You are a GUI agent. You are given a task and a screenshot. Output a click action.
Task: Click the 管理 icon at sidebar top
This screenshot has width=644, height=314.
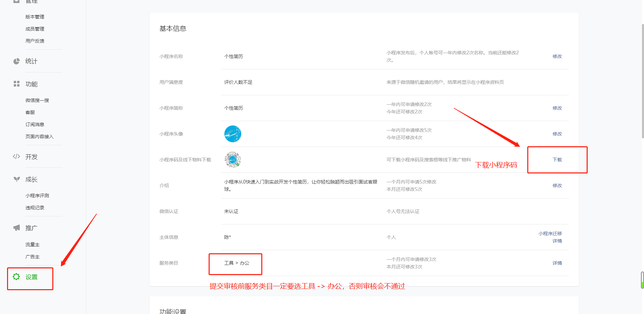[16, 2]
